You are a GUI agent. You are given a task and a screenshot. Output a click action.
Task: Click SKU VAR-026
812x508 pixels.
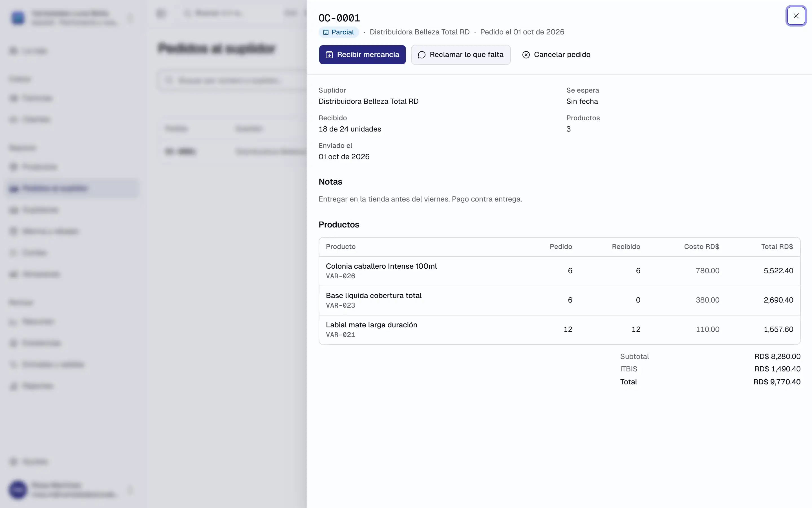pos(340,276)
